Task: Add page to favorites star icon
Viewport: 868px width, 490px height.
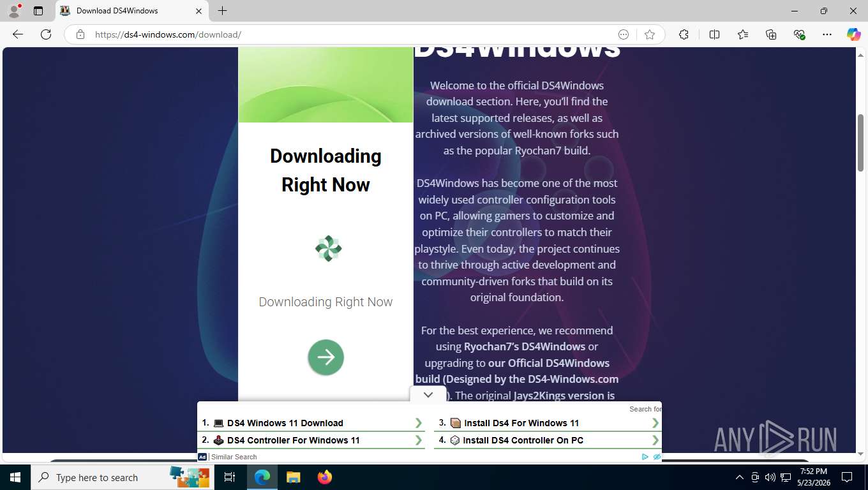Action: pyautogui.click(x=650, y=34)
